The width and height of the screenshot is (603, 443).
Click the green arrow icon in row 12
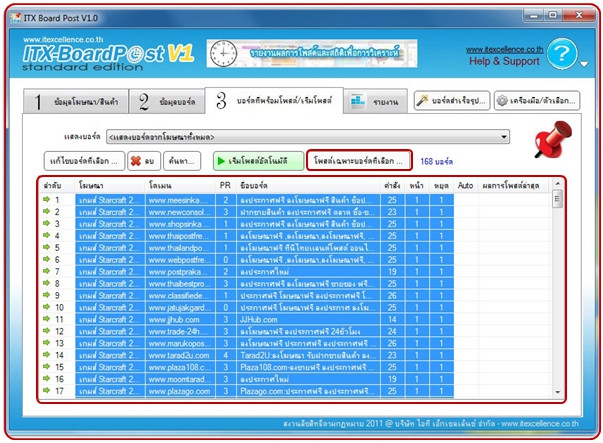coord(47,330)
